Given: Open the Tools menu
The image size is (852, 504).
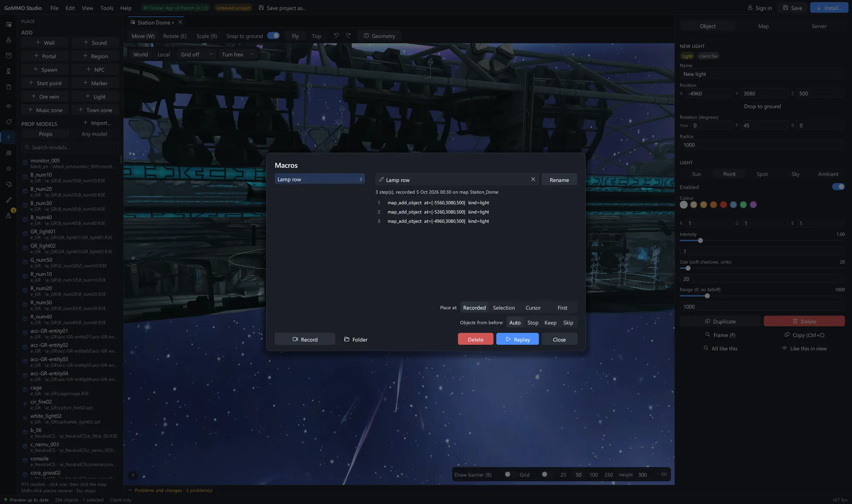Looking at the screenshot, I should pyautogui.click(x=106, y=8).
